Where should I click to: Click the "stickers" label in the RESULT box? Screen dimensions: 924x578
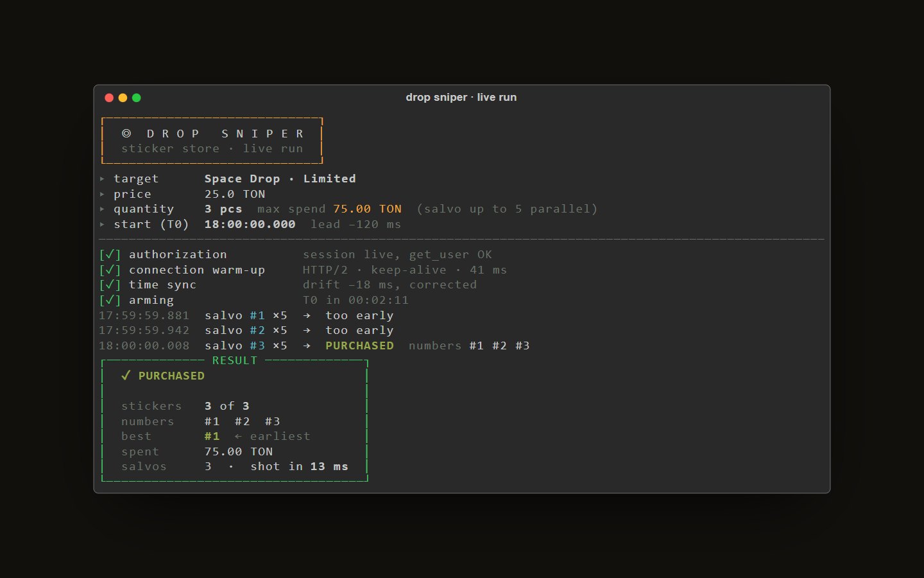pyautogui.click(x=151, y=406)
